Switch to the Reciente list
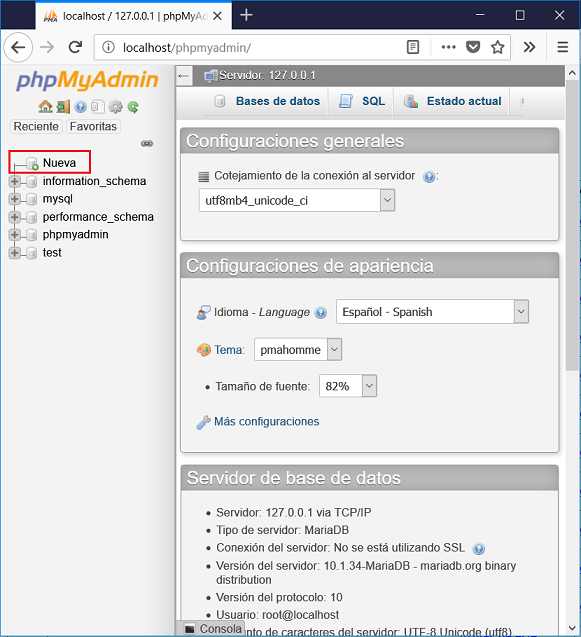Screen dimensions: 581x637 (x=36, y=126)
